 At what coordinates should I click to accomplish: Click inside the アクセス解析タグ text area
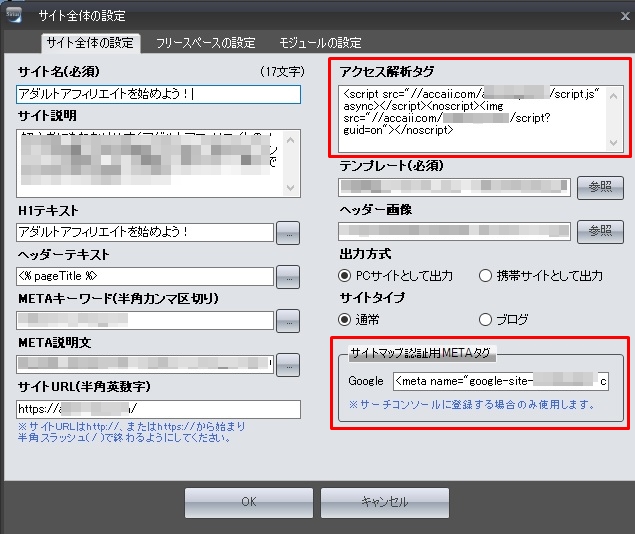pos(481,119)
